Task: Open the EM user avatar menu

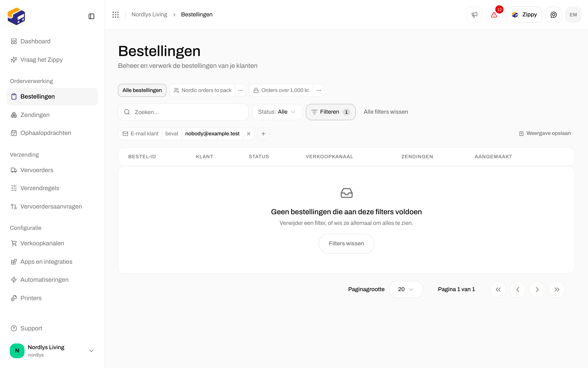Action: click(573, 15)
